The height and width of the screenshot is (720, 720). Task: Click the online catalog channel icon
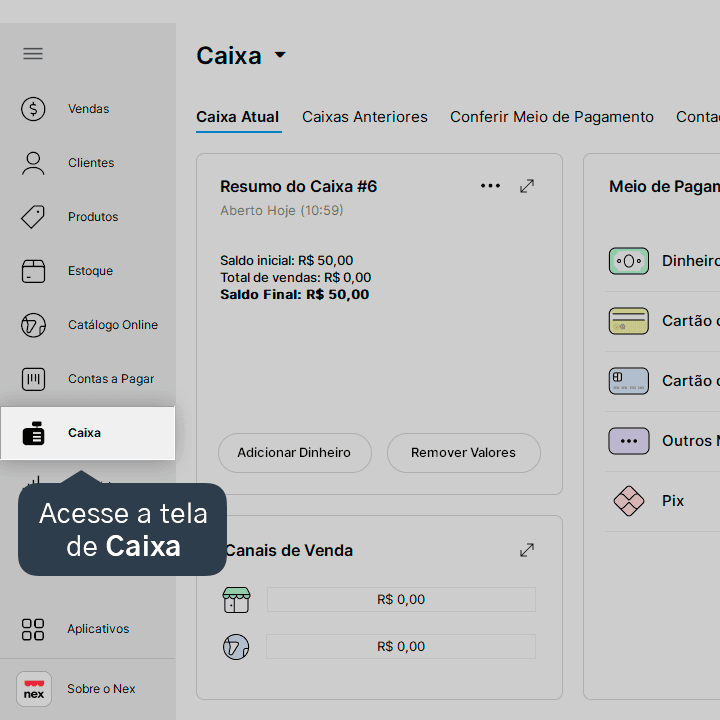236,647
